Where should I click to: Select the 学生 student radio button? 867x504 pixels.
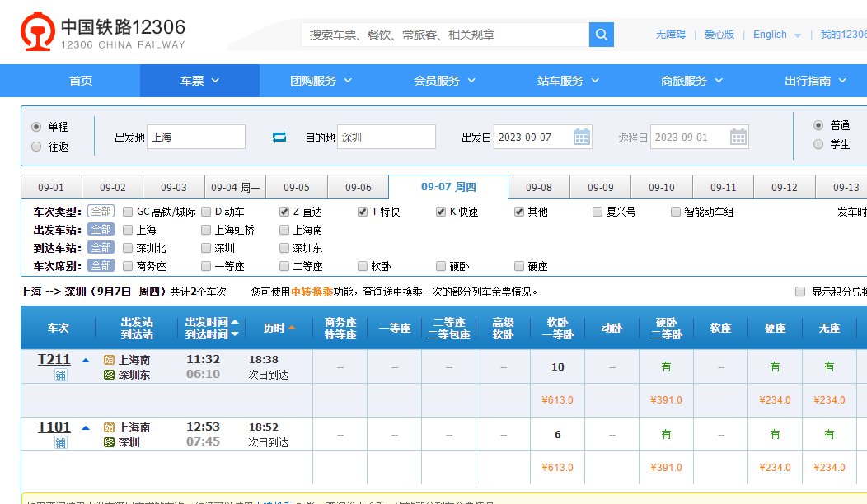pos(818,144)
